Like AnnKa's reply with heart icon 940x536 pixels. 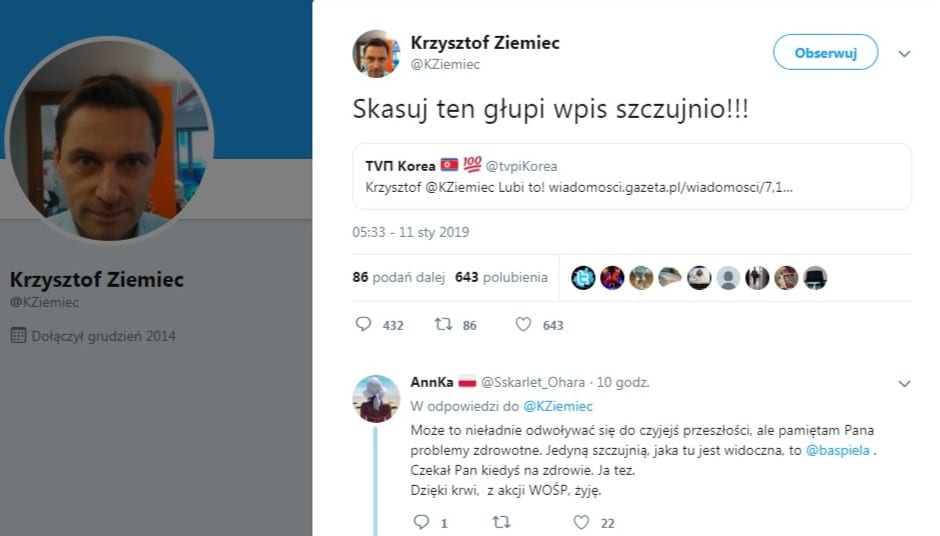tap(581, 522)
